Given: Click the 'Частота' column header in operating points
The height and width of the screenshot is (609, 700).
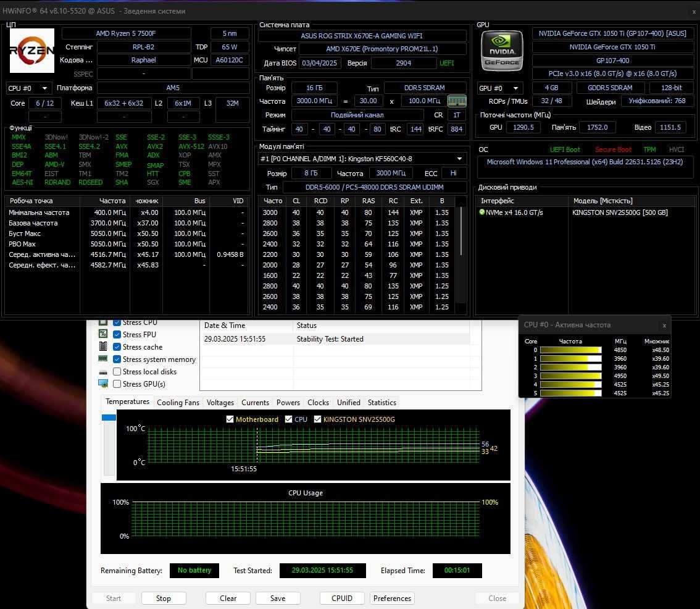Looking at the screenshot, I should pyautogui.click(x=106, y=201).
